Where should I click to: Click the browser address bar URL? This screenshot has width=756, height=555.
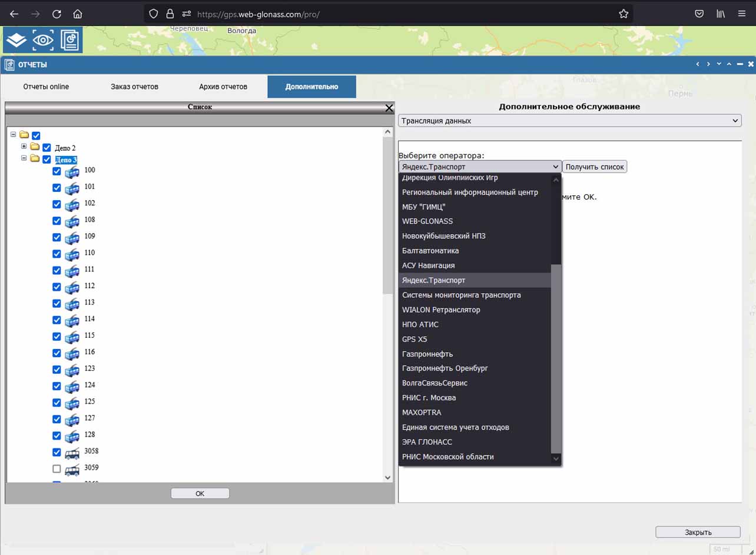click(258, 14)
